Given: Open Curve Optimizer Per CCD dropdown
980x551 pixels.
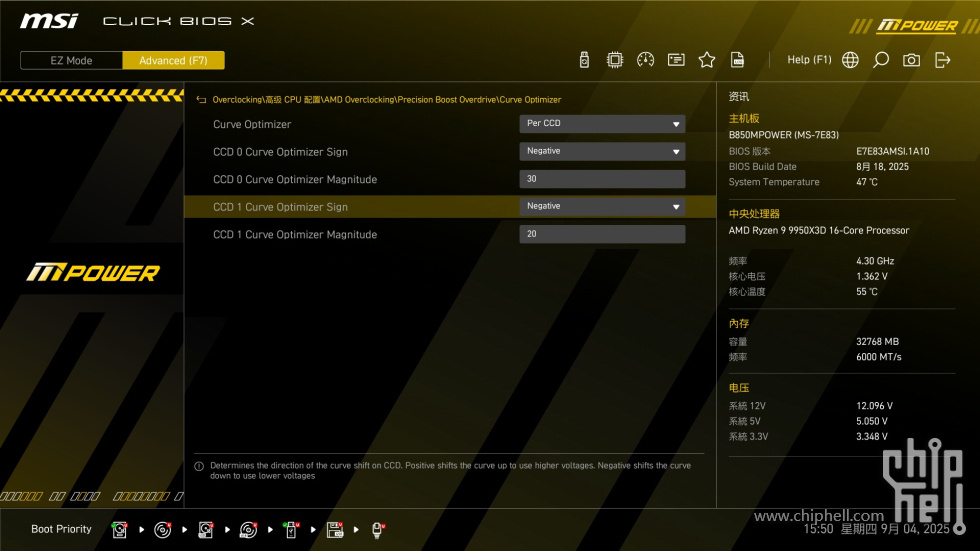Looking at the screenshot, I should 602,124.
